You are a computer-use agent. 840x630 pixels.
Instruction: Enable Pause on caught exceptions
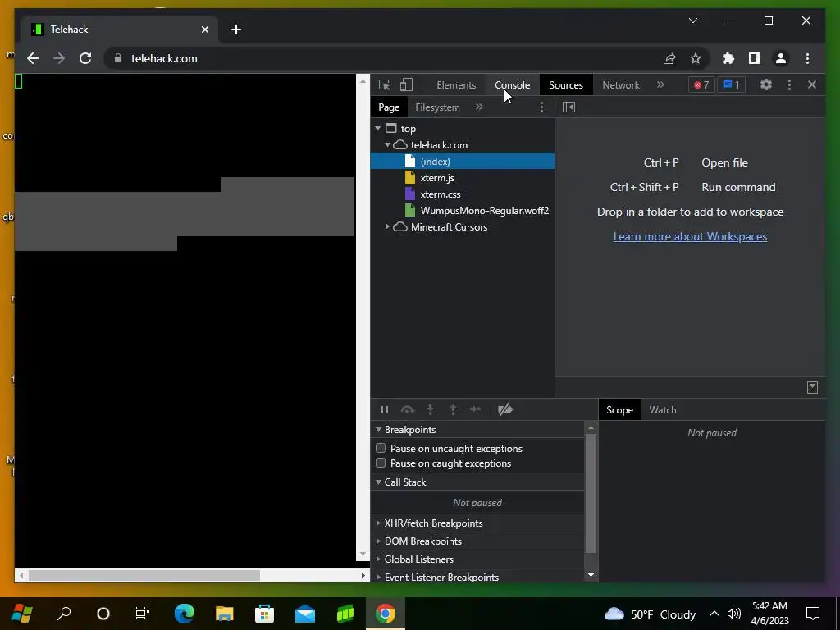tap(381, 463)
